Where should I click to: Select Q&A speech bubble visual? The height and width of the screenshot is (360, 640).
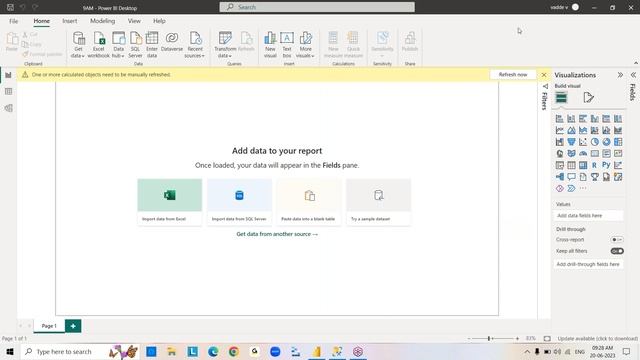571,177
